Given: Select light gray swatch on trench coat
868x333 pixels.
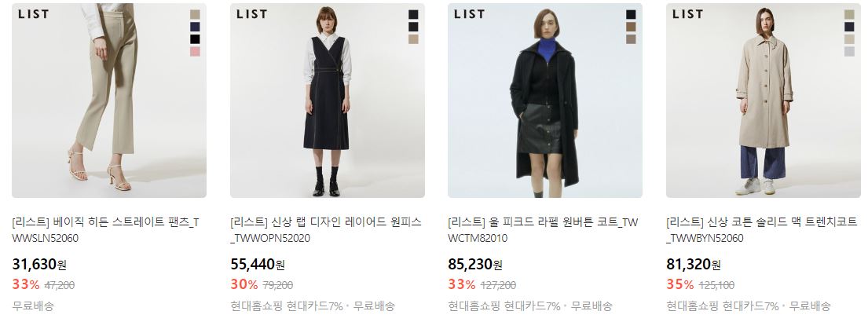Looking at the screenshot, I should click(849, 52).
